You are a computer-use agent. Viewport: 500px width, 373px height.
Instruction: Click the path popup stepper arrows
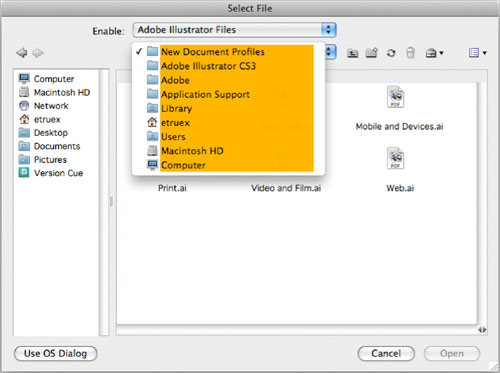[330, 52]
